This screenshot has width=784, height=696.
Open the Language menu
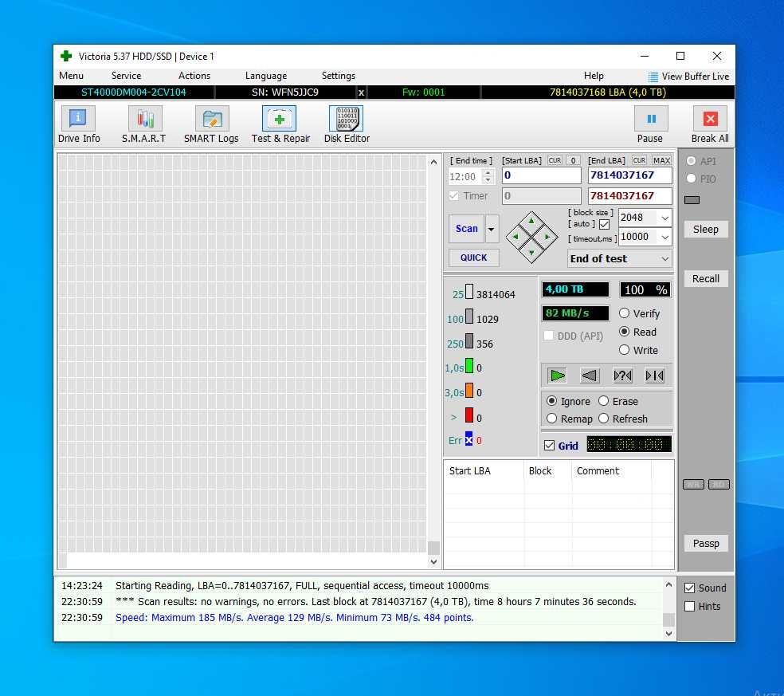point(266,76)
